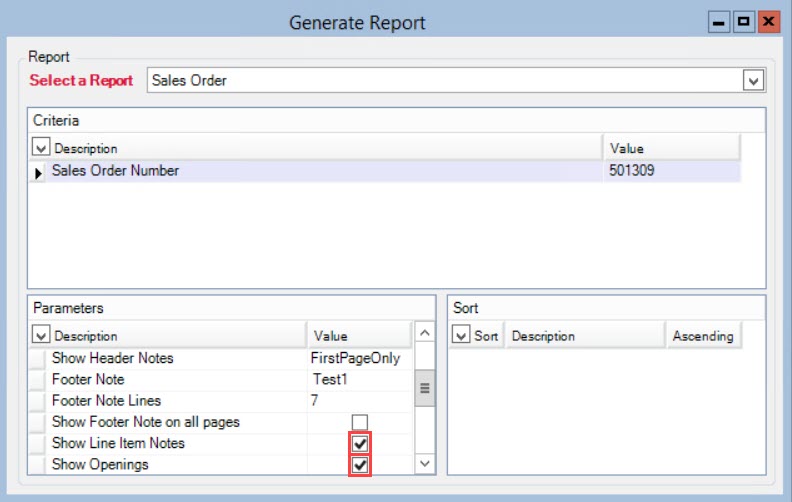The height and width of the screenshot is (502, 792).
Task: Click the Parameters Value column header
Action: pyautogui.click(x=358, y=336)
